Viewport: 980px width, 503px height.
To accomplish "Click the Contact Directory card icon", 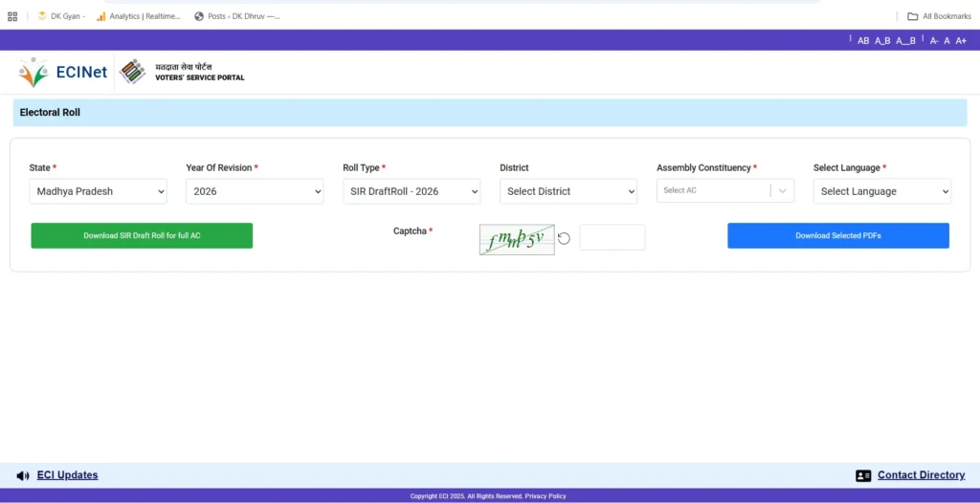I will [863, 475].
